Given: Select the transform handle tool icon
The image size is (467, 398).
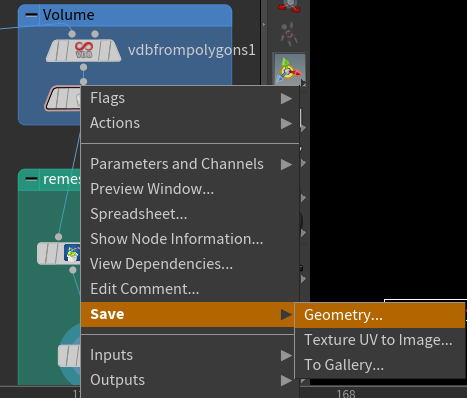Looking at the screenshot, I should coord(289,70).
